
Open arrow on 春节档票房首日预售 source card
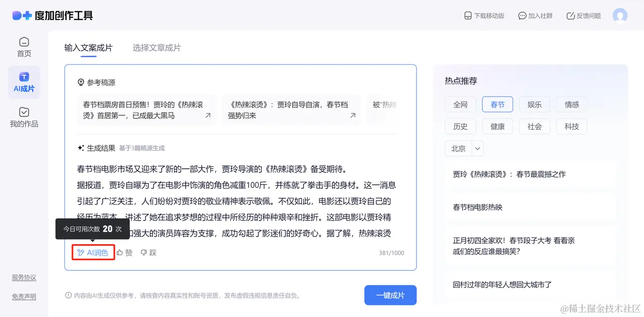(208, 116)
